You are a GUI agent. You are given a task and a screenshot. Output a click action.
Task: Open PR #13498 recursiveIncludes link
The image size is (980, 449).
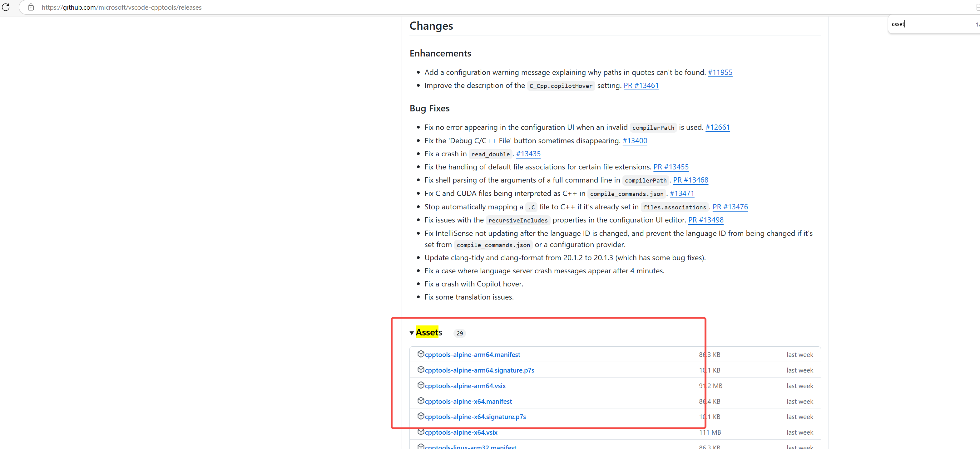(706, 220)
